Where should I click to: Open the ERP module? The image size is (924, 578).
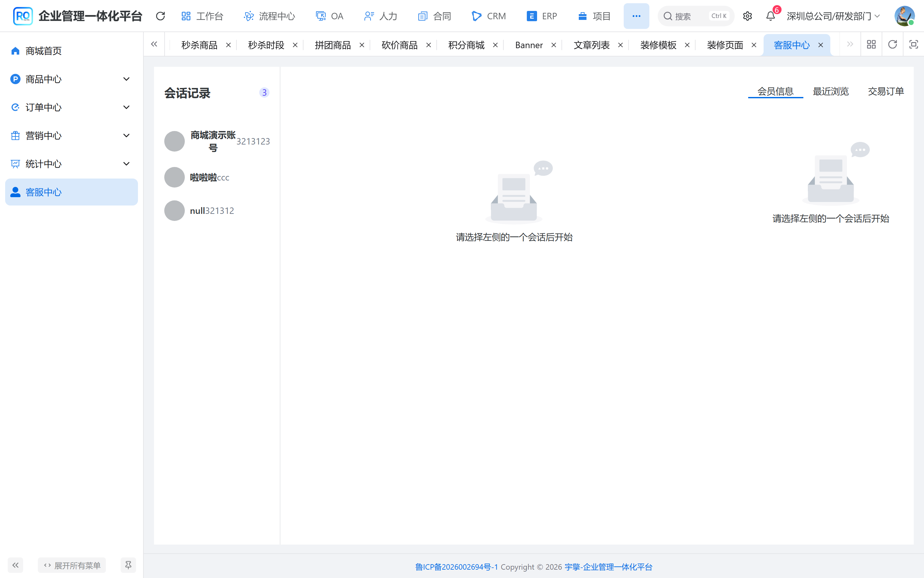[542, 16]
